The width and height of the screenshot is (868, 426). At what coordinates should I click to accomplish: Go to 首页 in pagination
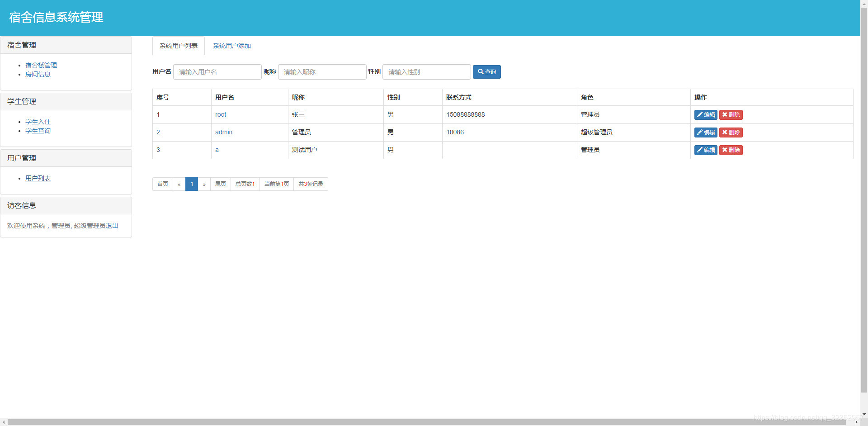click(x=163, y=184)
